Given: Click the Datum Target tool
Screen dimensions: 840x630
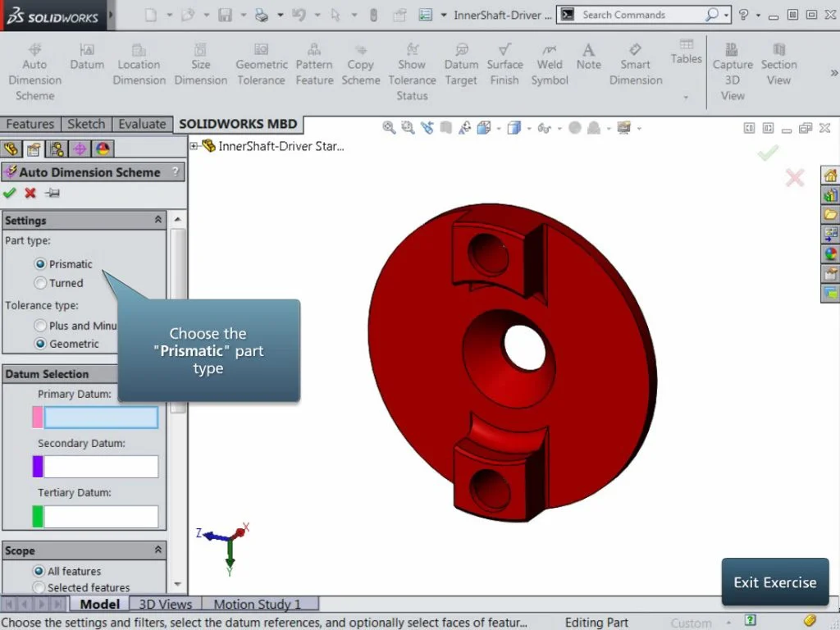Looking at the screenshot, I should (x=461, y=64).
